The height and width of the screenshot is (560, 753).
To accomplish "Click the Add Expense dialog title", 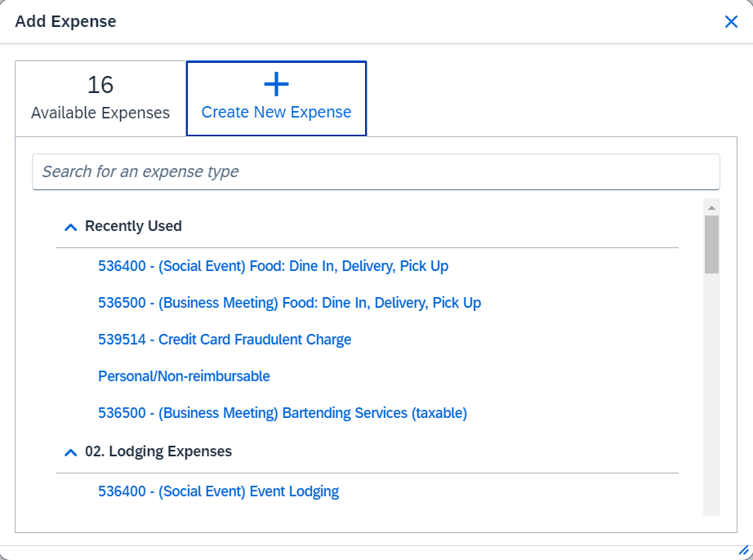I will click(x=65, y=21).
